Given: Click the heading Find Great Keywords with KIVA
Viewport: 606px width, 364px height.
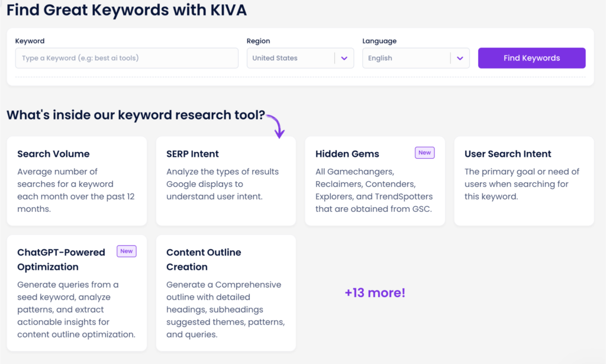Looking at the screenshot, I should [x=127, y=9].
